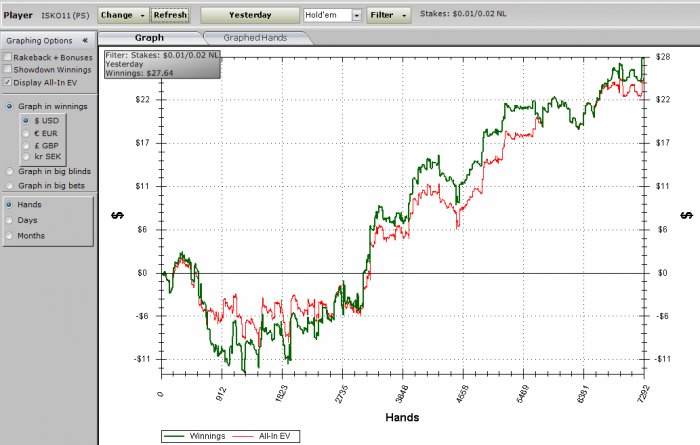Open the Hold'em game type dropdown
Image resolution: width=700 pixels, height=445 pixels.
pyautogui.click(x=356, y=16)
